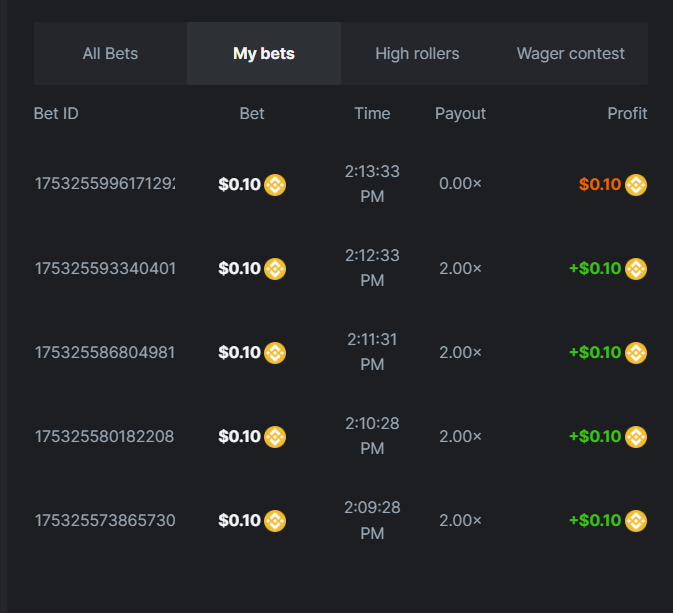Viewport: 673px width, 613px height.
Task: Click coin icon beside 2:09:28 PM bet amount
Action: [x=275, y=521]
